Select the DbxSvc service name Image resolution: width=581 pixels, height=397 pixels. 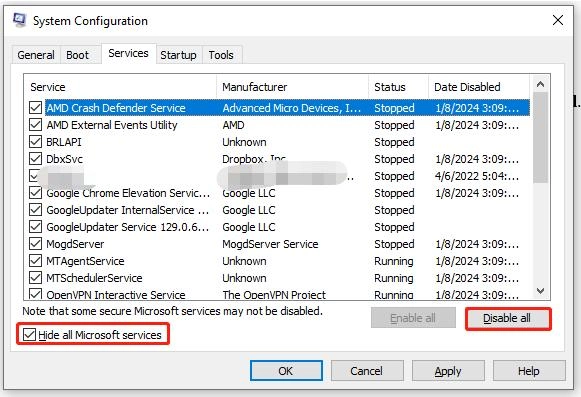[x=64, y=159]
